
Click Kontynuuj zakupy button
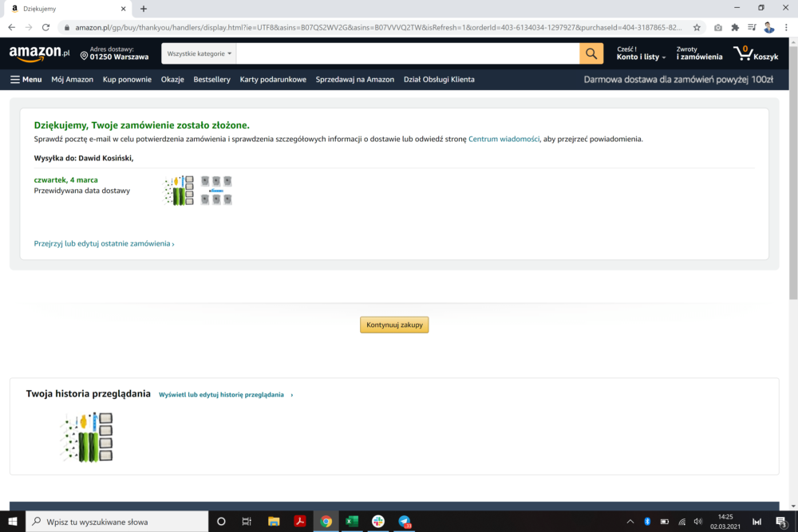tap(394, 325)
